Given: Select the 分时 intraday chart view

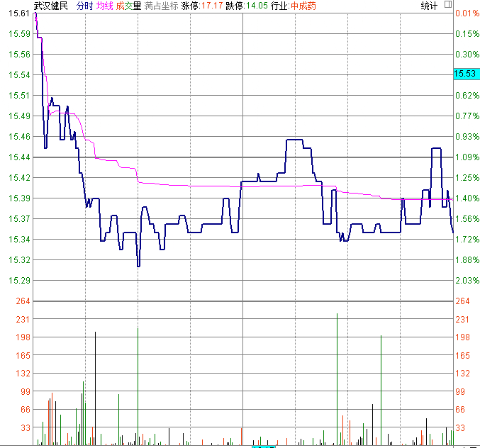Looking at the screenshot, I should click(84, 6).
